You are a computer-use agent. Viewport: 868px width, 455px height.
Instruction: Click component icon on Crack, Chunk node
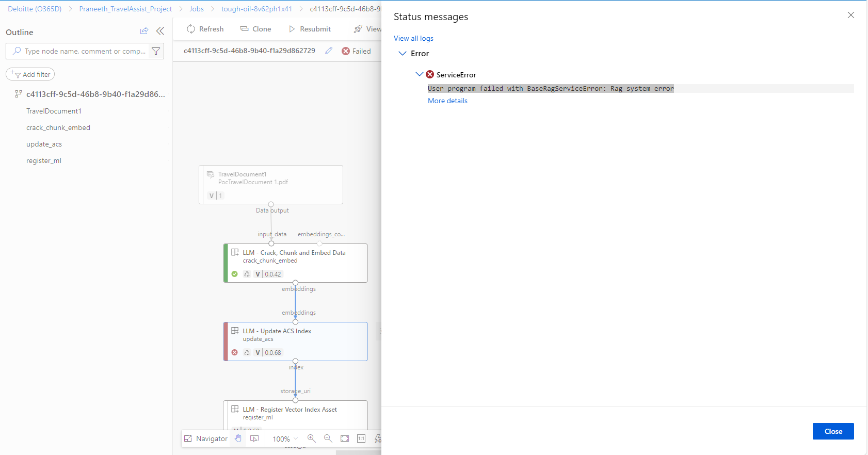[235, 252]
